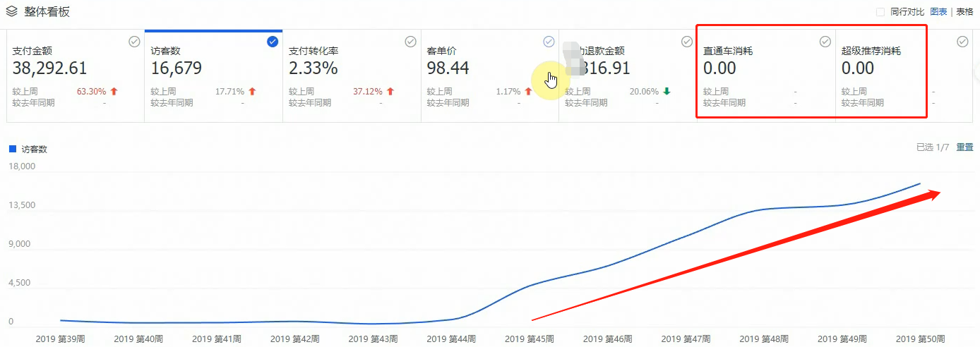Click green down arrow beside 20.06%
The width and height of the screenshot is (980, 347).
coord(667,92)
